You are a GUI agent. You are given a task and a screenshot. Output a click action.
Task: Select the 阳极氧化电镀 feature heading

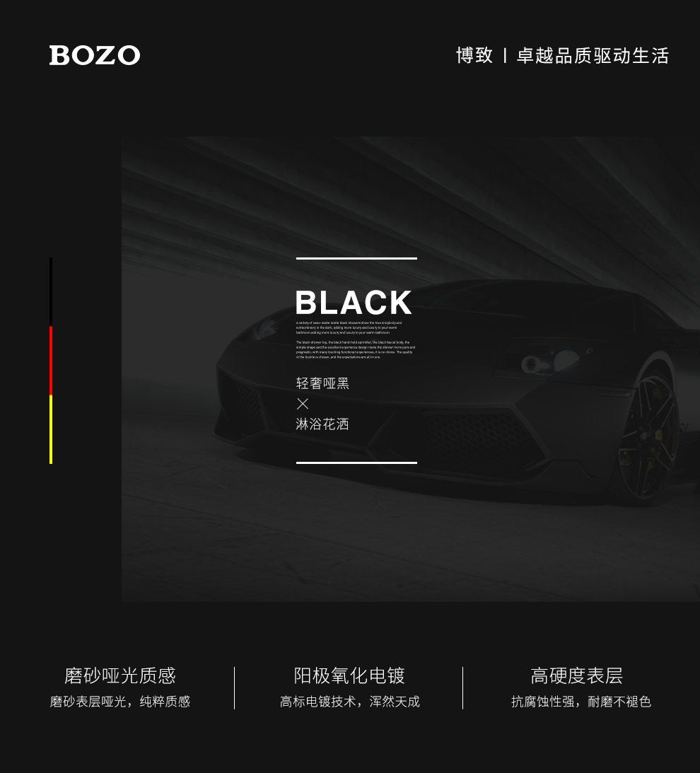click(349, 675)
